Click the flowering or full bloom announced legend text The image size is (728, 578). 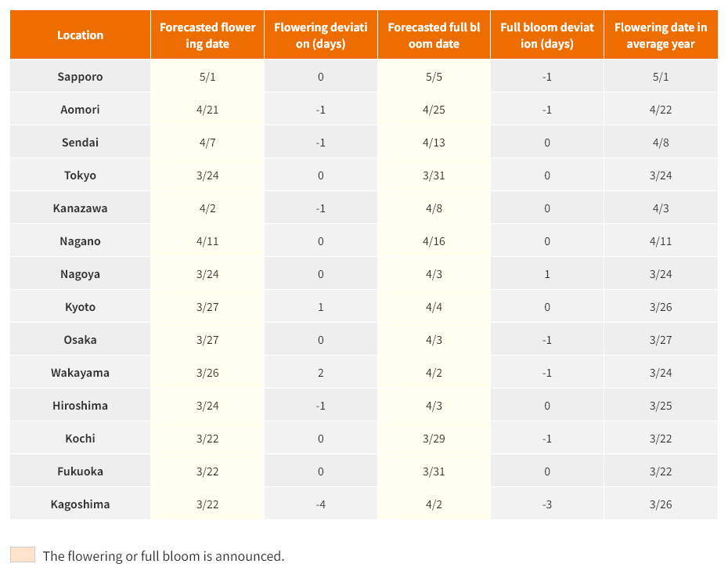point(164,556)
